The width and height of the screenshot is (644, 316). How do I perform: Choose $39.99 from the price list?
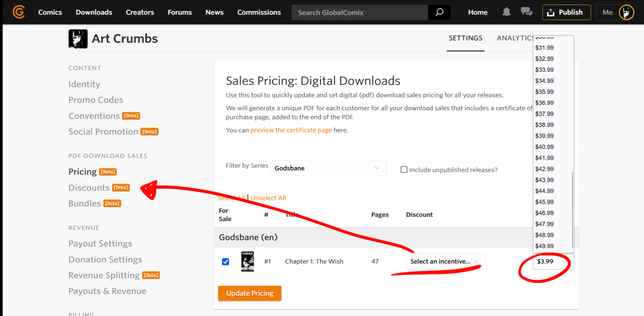(x=544, y=136)
